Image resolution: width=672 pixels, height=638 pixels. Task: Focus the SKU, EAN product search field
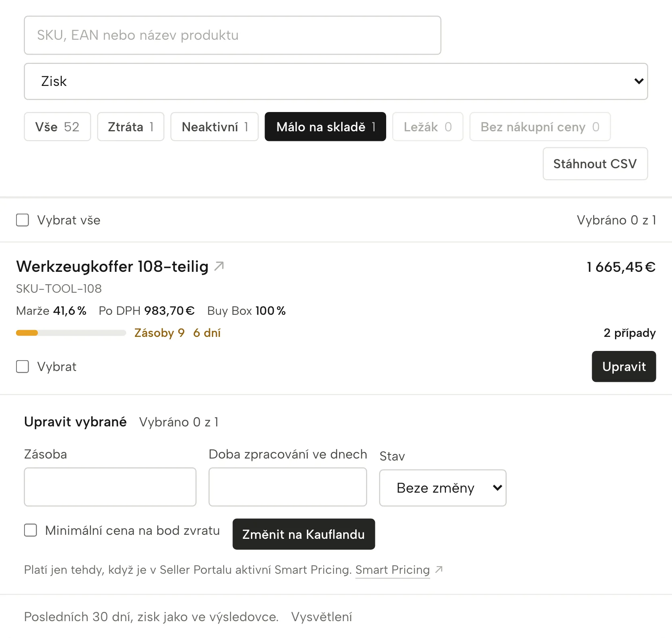(x=232, y=35)
